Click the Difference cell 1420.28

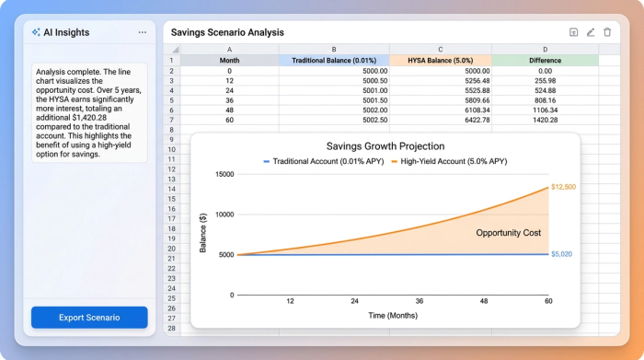(x=545, y=120)
